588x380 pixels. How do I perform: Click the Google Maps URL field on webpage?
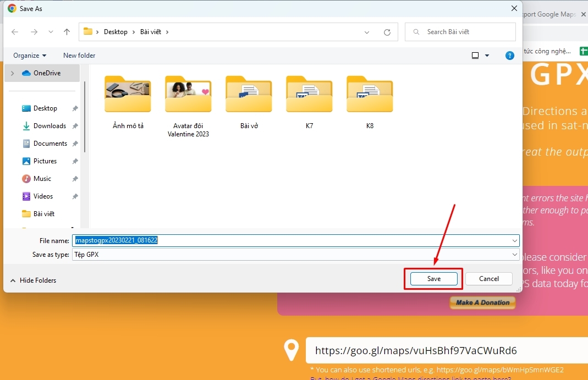(447, 350)
